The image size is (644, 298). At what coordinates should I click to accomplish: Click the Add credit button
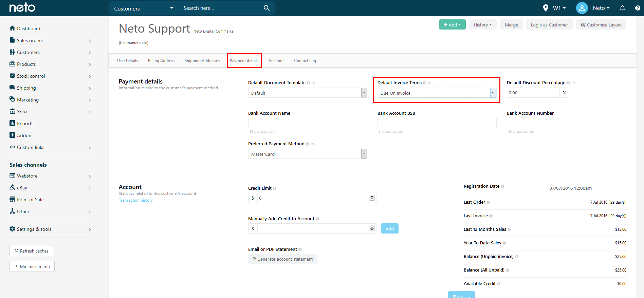[390, 228]
